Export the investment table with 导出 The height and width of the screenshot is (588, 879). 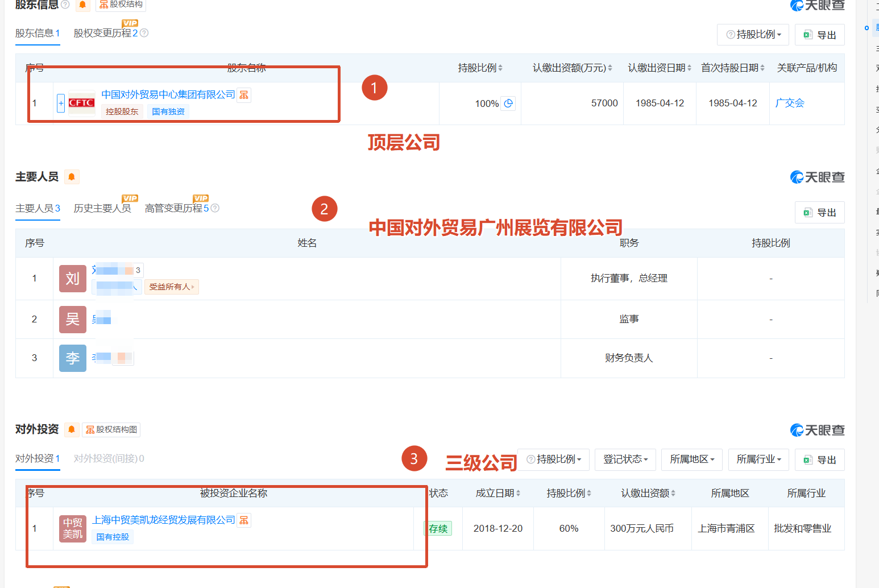click(x=820, y=459)
